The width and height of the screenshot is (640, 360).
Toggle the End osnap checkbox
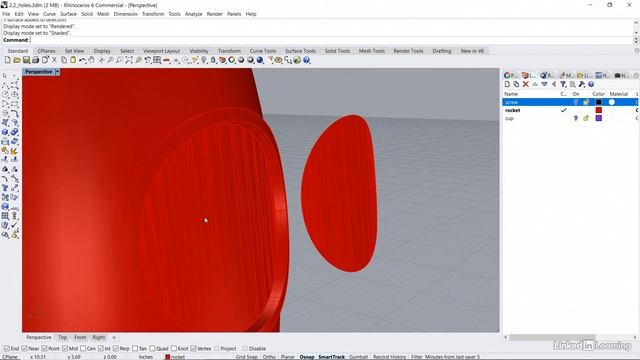[7, 349]
